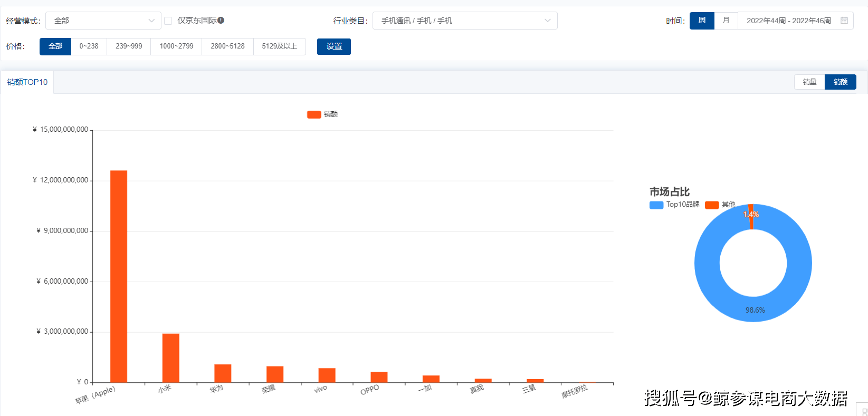Choose price range 2800~5128
The image size is (868, 416).
pyautogui.click(x=227, y=46)
